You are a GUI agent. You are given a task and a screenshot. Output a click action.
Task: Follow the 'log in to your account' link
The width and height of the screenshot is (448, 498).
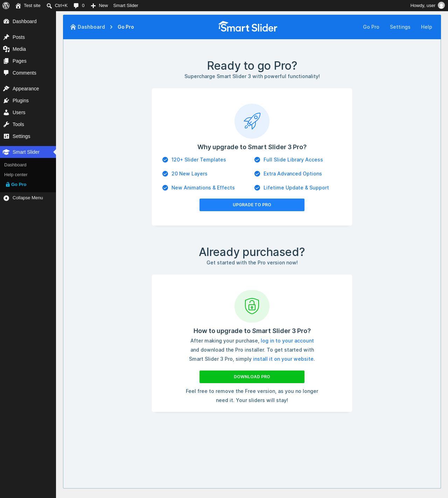coord(287,341)
